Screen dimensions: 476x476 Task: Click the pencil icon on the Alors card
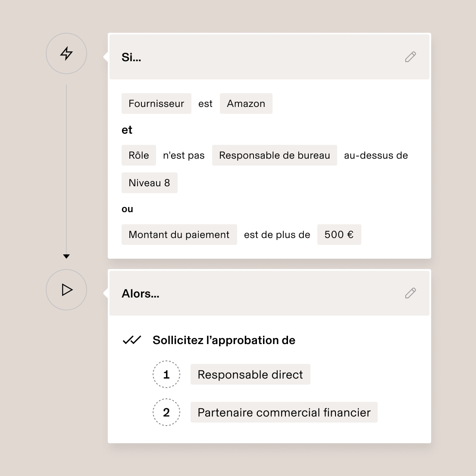coord(410,293)
